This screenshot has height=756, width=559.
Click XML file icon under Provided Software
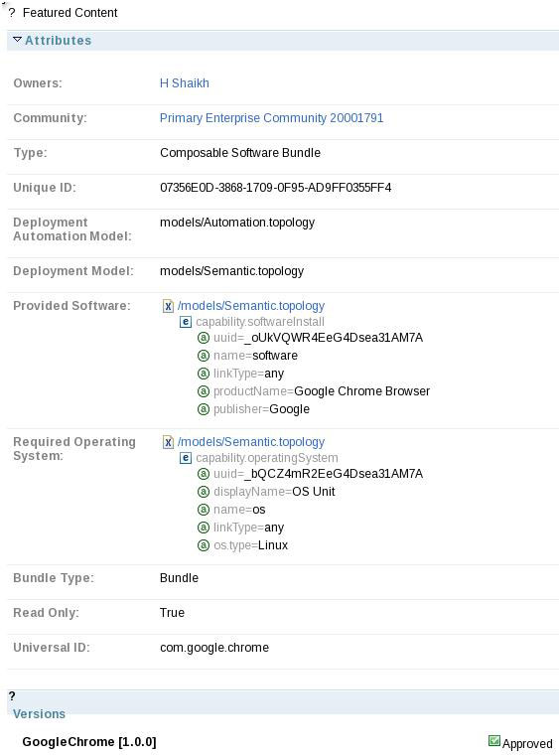tap(168, 306)
